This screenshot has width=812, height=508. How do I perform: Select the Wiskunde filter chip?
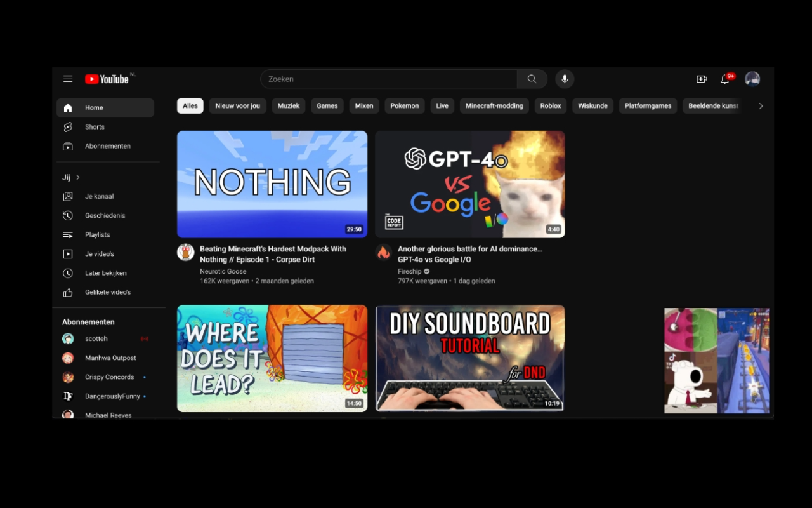(593, 106)
